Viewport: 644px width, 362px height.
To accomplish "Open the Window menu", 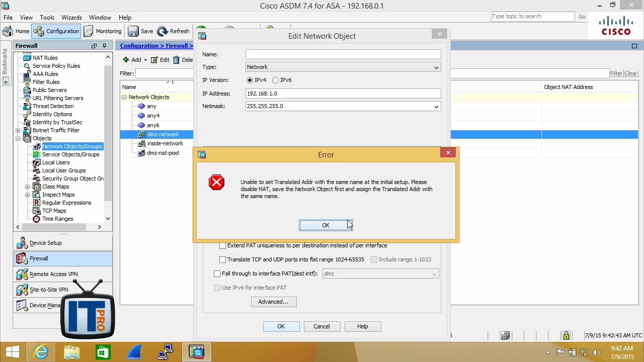I will click(100, 17).
